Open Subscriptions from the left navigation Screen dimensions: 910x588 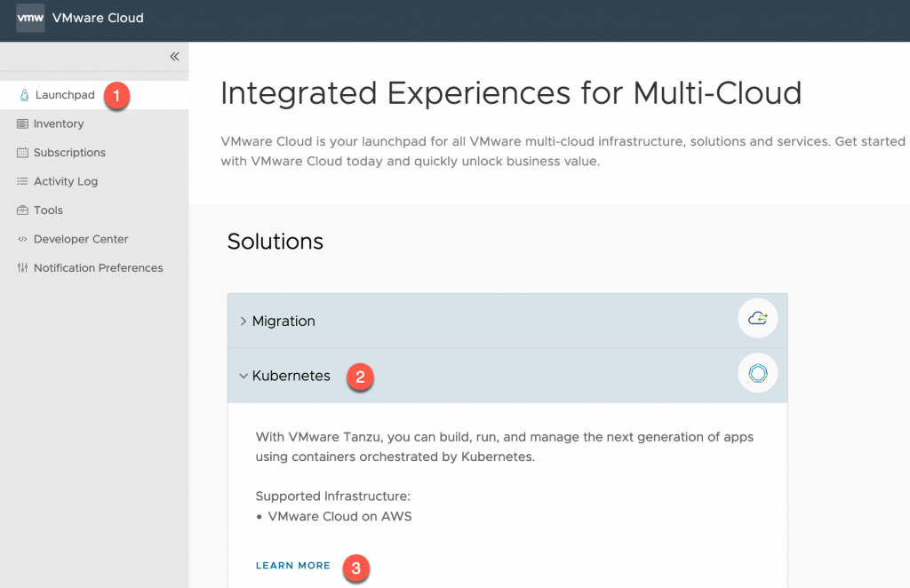(21, 152)
